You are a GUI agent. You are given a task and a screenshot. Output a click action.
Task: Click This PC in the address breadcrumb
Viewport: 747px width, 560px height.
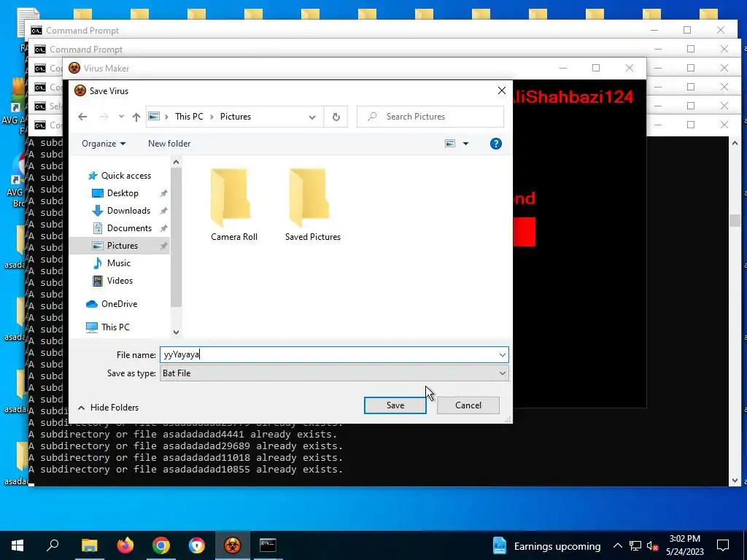point(189,117)
